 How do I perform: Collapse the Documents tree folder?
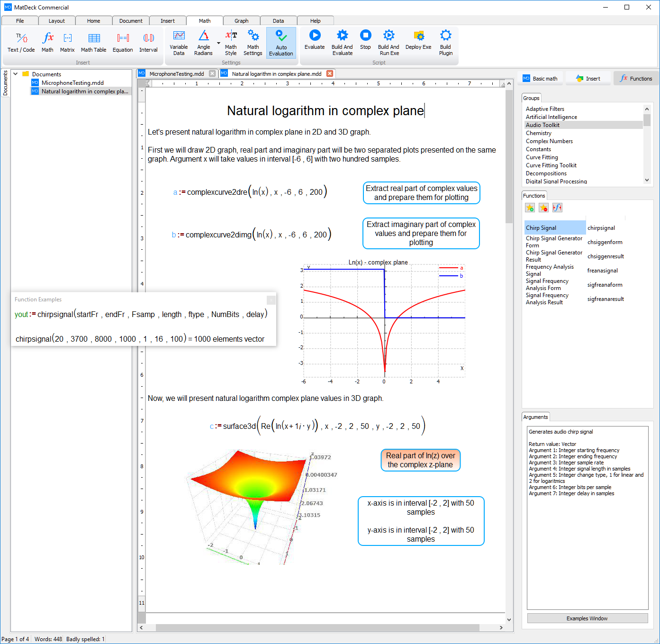(16, 74)
